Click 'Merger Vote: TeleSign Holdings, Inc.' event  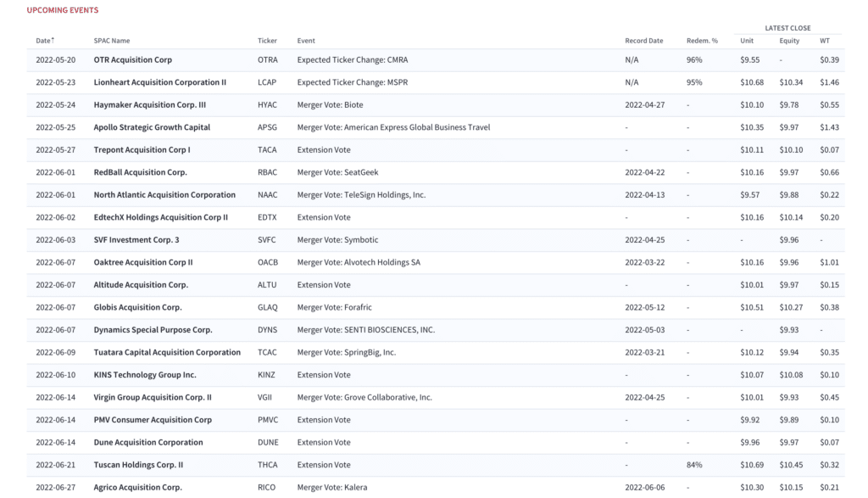point(361,195)
